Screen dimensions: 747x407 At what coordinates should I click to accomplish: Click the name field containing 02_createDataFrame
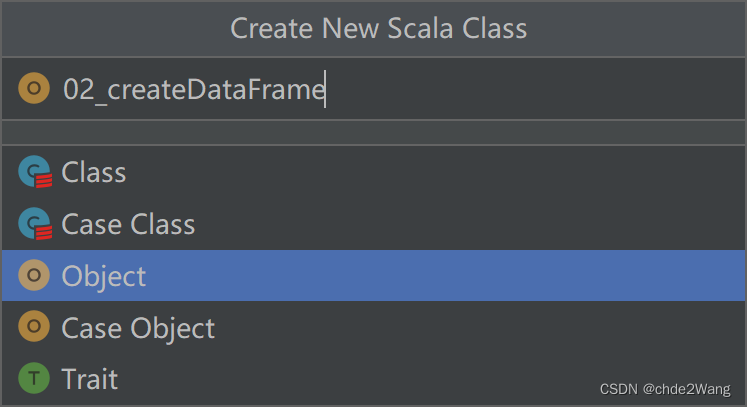pos(374,89)
